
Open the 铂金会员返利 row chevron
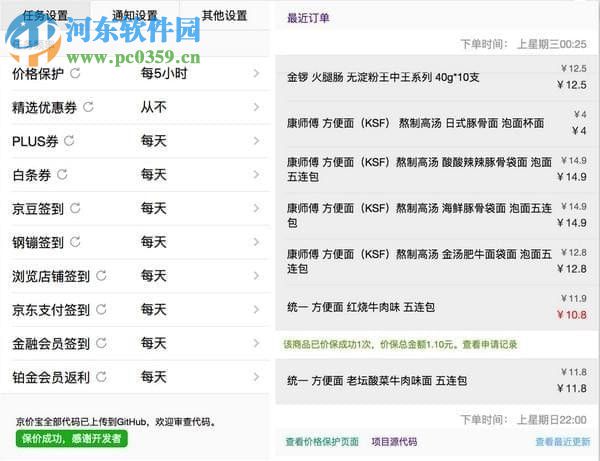point(256,376)
